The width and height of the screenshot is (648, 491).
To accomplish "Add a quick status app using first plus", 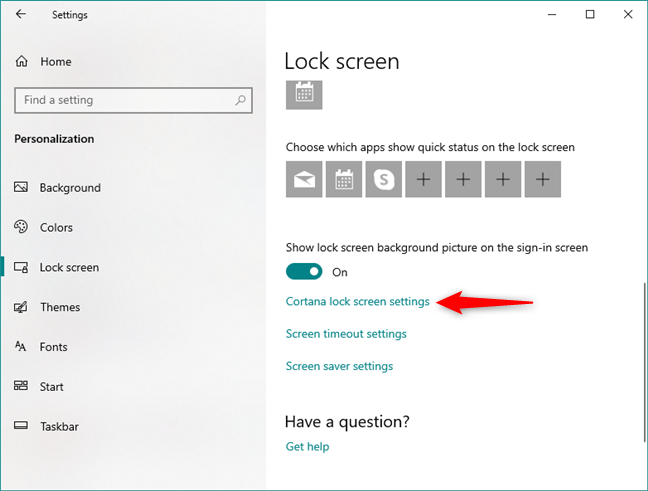I will [x=423, y=180].
